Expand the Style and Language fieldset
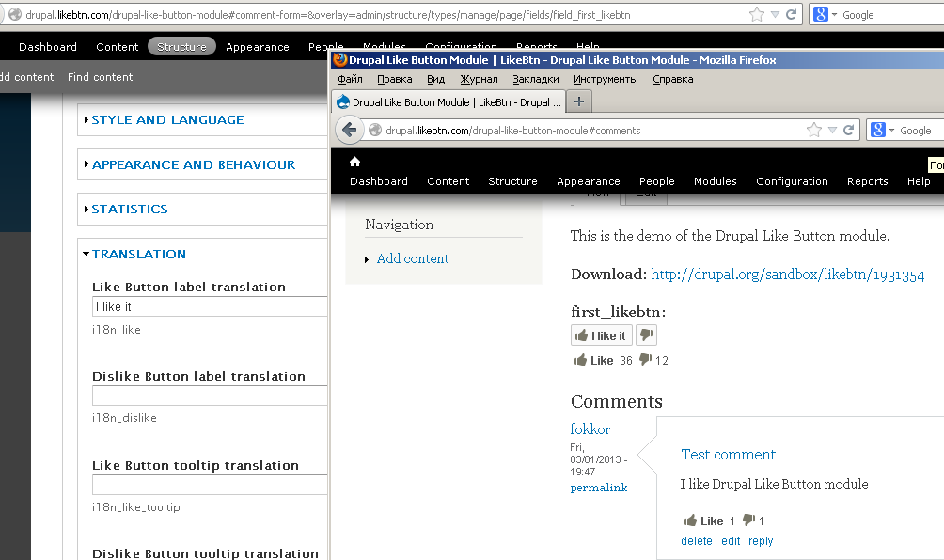Screen dimensions: 944x560 pyautogui.click(x=167, y=119)
